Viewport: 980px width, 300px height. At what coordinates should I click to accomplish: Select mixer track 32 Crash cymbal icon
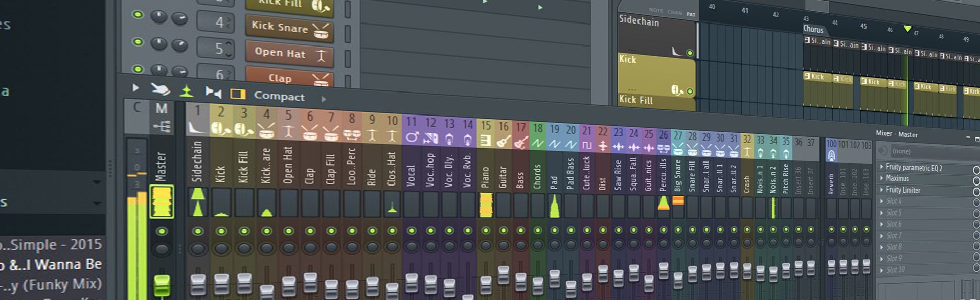click(747, 152)
